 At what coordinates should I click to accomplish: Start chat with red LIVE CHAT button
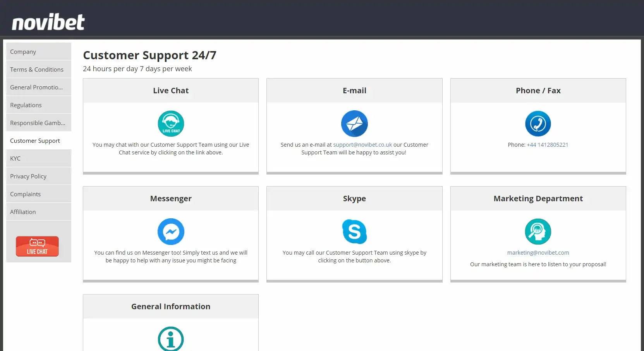coord(37,247)
